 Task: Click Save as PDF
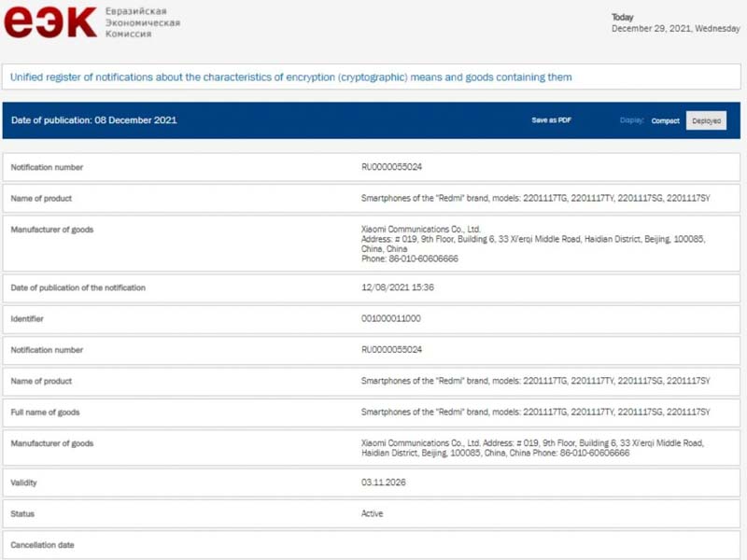[551, 120]
